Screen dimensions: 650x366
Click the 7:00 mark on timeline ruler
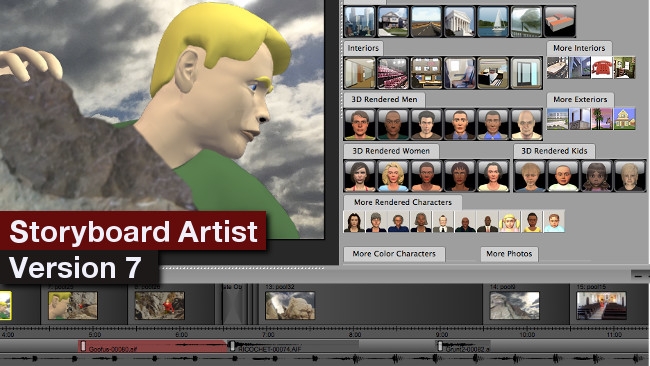pos(268,334)
